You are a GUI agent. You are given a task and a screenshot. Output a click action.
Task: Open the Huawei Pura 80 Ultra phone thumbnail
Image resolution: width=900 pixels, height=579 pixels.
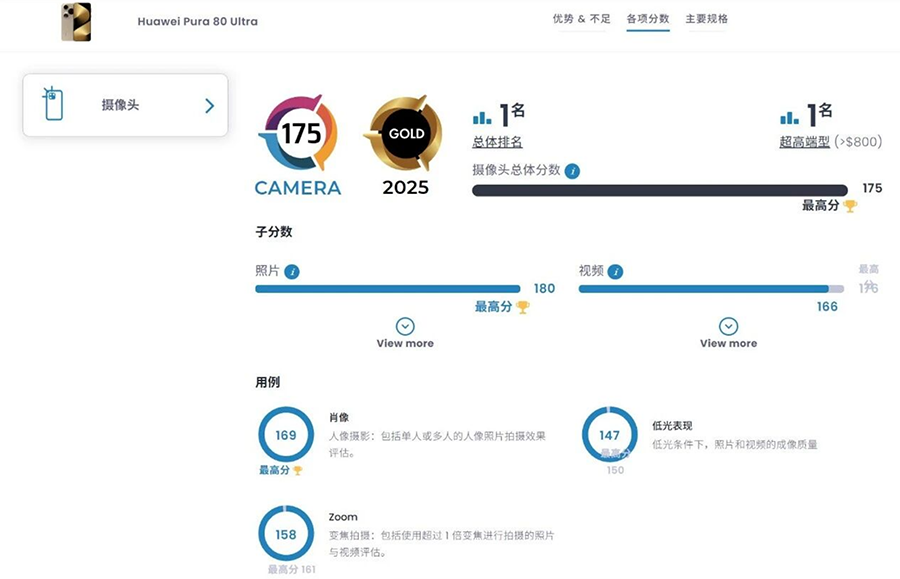76,22
